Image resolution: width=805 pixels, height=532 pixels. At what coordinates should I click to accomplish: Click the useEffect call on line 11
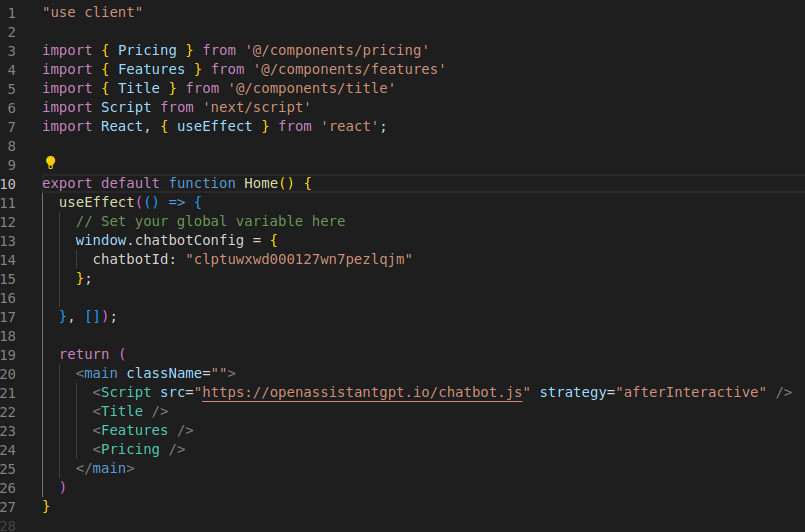pos(96,202)
